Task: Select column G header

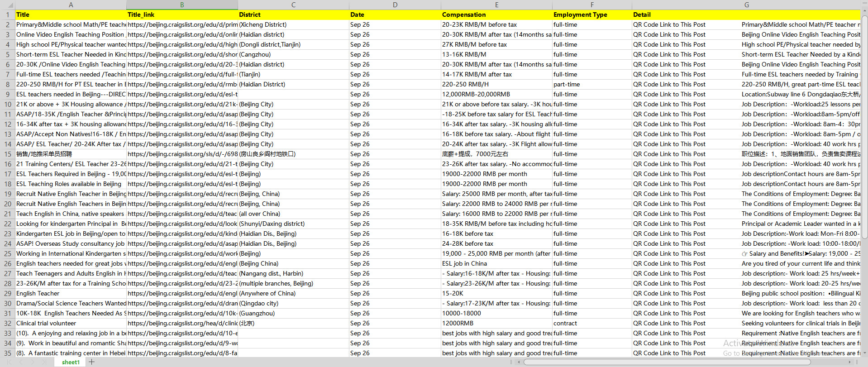Action: pos(746,5)
